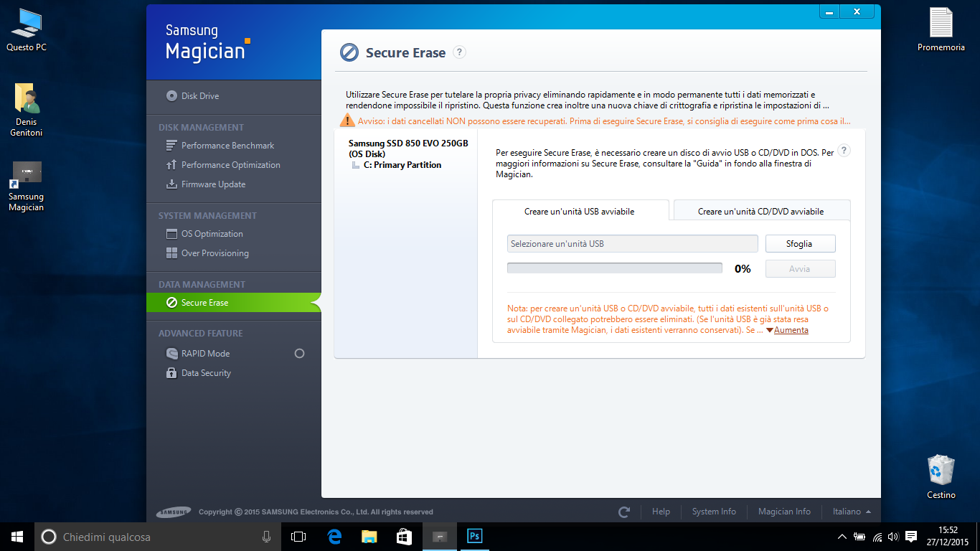Open the Questo PC desktop icon

click(27, 31)
